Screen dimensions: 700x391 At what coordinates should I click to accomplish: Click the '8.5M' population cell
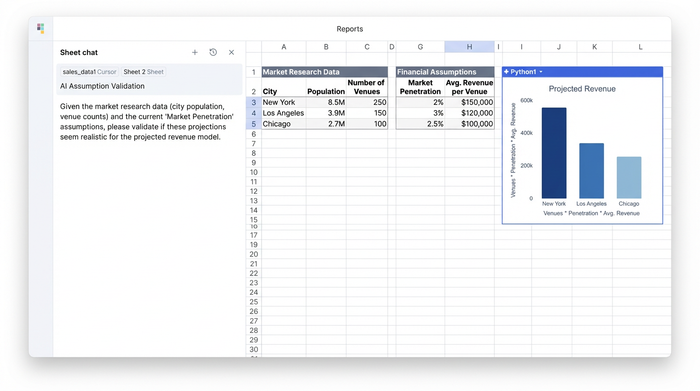click(326, 102)
